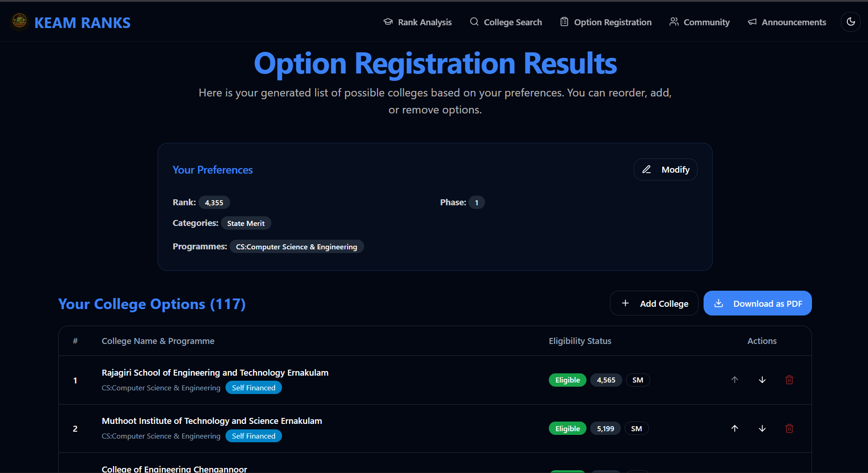This screenshot has width=868, height=473.
Task: Toggle dark mode with the moon icon
Action: [851, 22]
